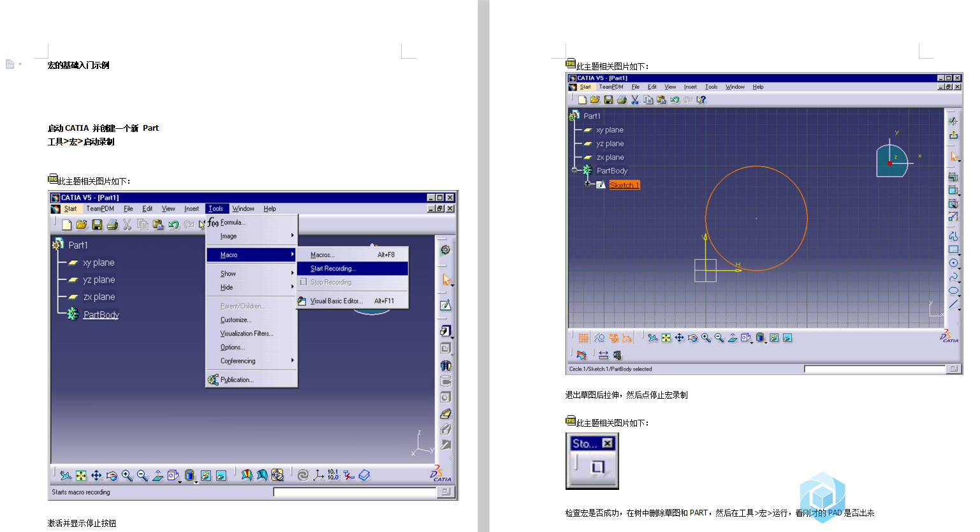Click Sketcher icon in menu screenshot right toolbar
The height and width of the screenshot is (532, 980).
(446, 305)
